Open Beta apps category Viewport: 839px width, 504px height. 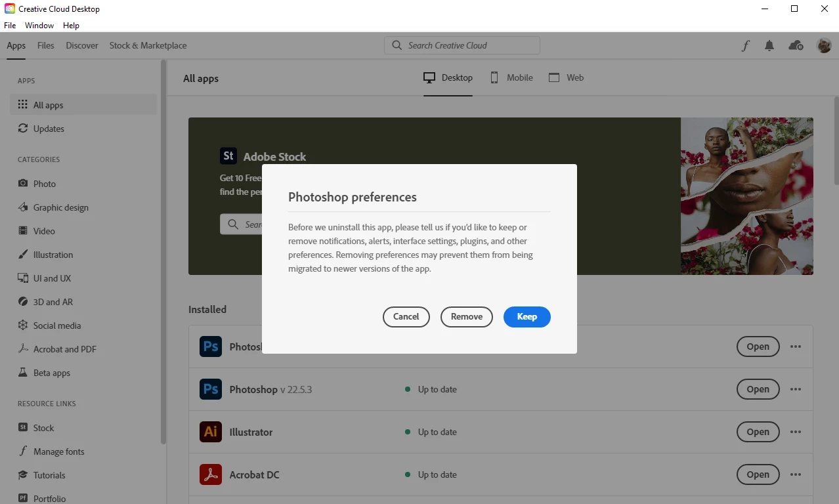pos(83,373)
